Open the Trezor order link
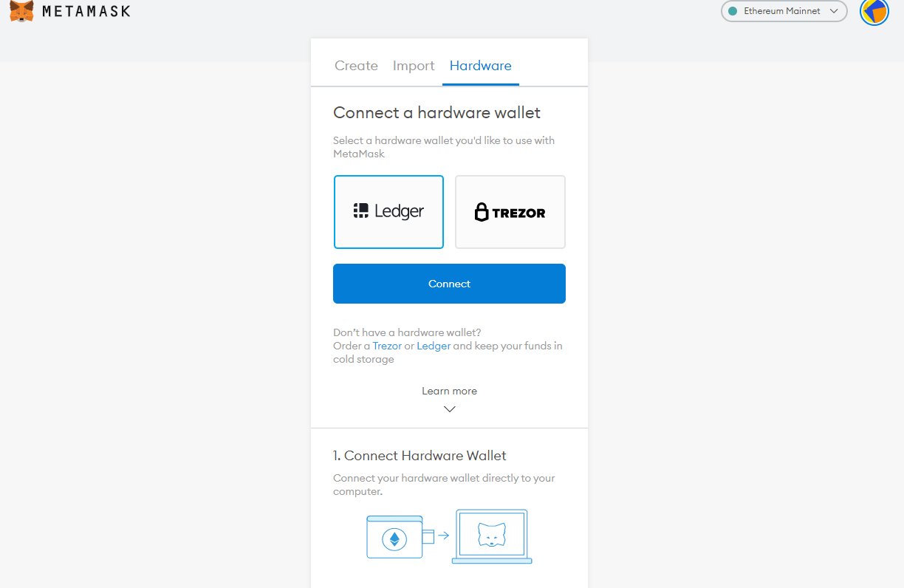The width and height of the screenshot is (904, 588). point(387,346)
